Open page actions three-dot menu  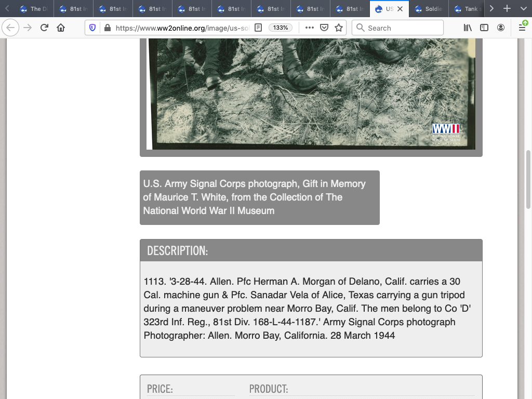pos(309,28)
